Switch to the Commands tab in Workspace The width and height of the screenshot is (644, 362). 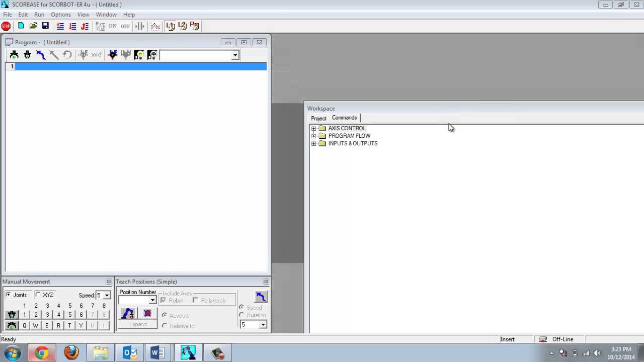pos(344,118)
